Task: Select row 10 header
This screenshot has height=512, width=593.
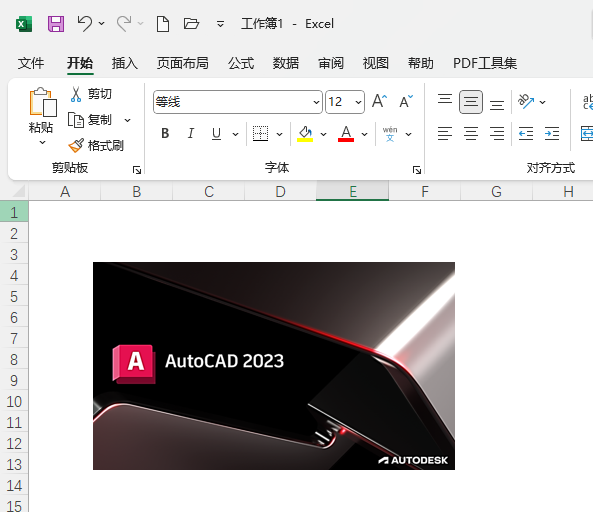Action: click(14, 401)
